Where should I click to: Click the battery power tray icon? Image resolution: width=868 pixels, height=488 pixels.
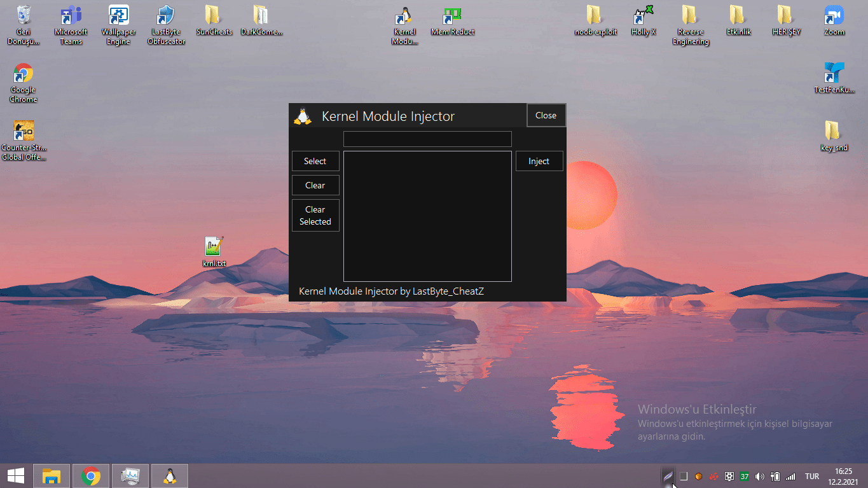click(x=775, y=476)
